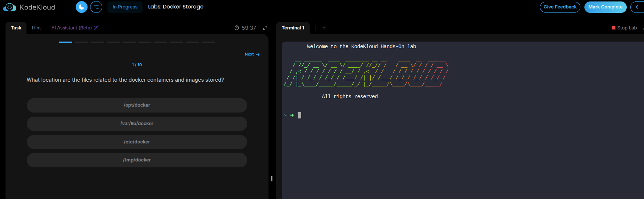Click the Welcome to KodeKloud terminal line
This screenshot has width=644, height=199.
[x=362, y=46]
